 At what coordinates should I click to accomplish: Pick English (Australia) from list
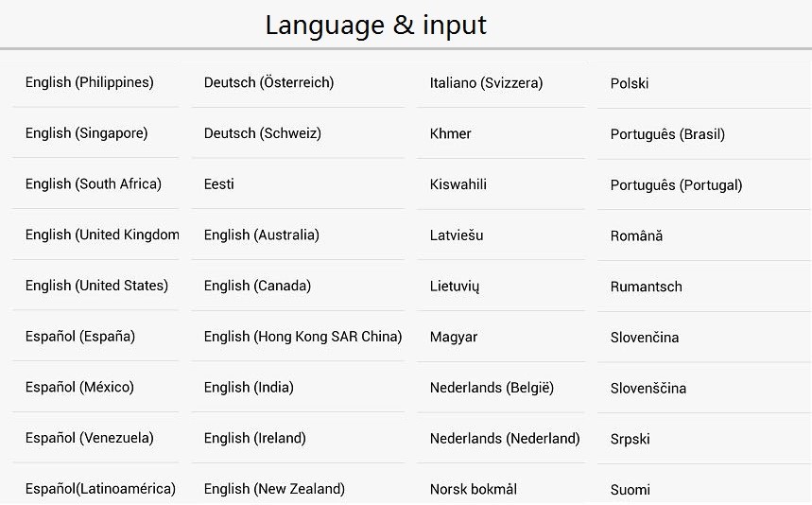[x=262, y=235]
